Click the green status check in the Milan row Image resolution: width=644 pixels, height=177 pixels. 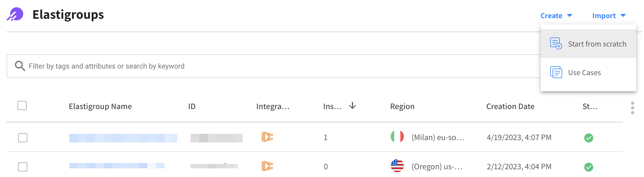point(588,138)
